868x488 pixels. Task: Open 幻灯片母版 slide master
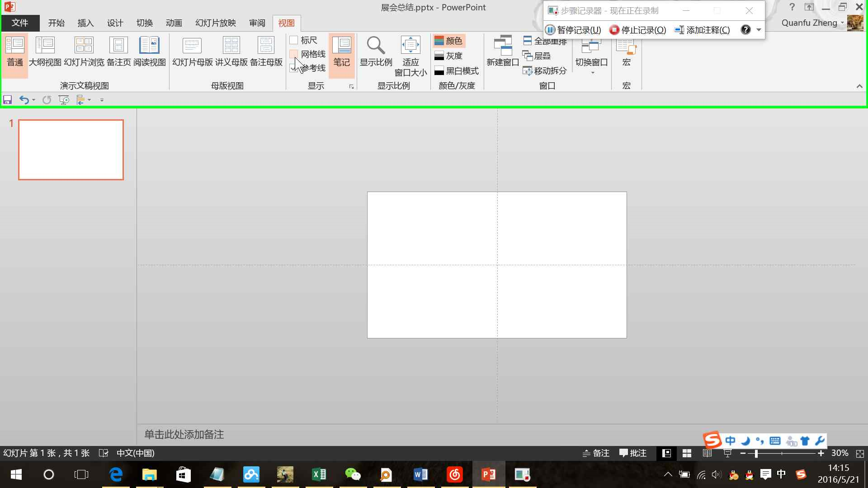[x=192, y=52]
